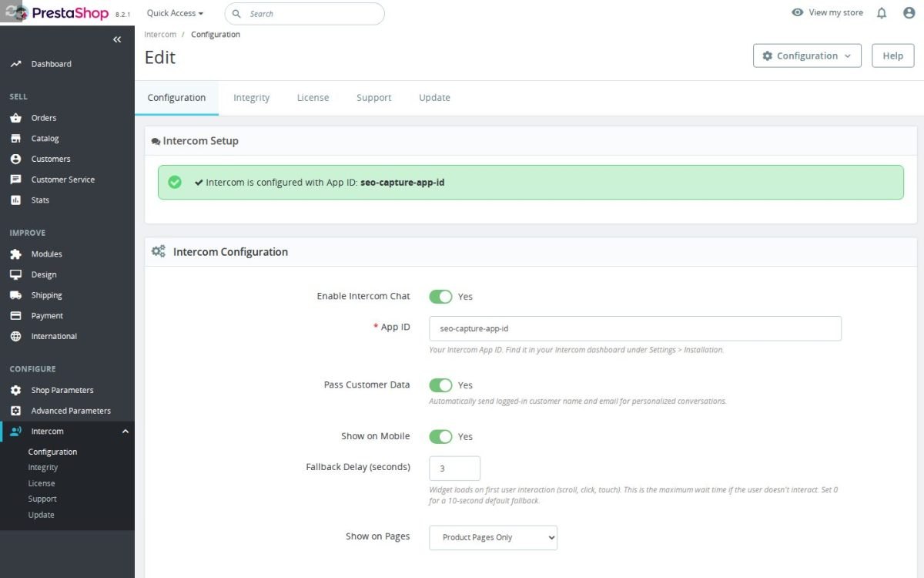
Task: Click the Fallback Delay seconds field
Action: tap(454, 469)
